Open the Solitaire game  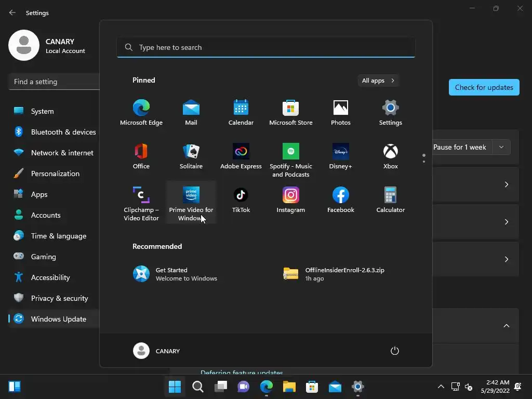(x=191, y=156)
